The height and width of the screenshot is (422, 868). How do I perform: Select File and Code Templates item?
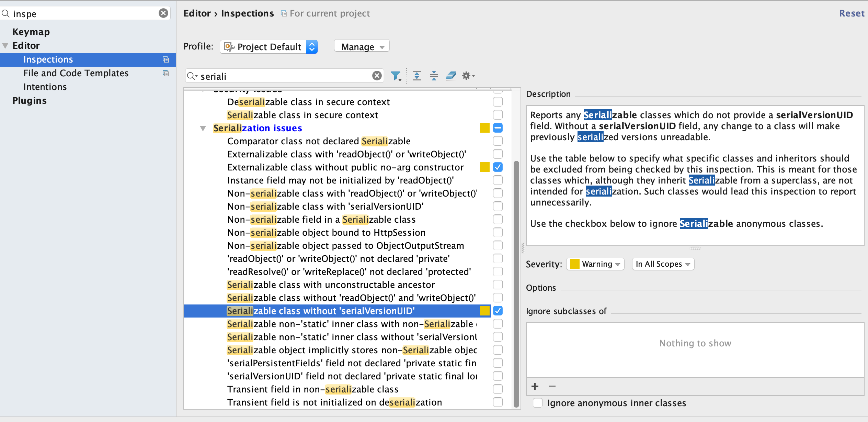click(x=76, y=73)
